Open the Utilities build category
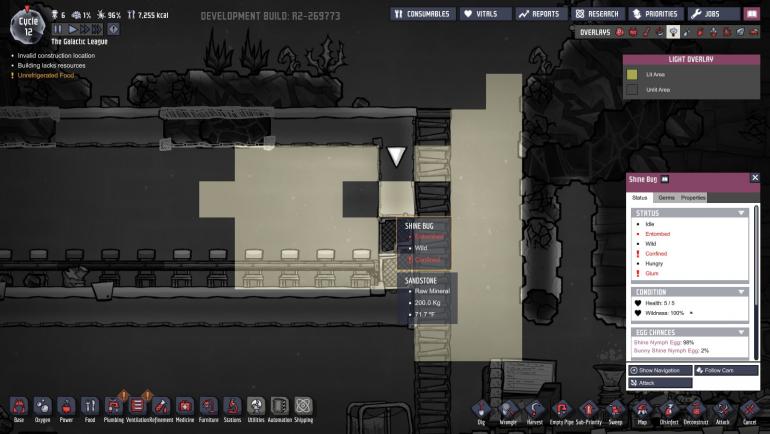Screen dimensions: 770x434 (256, 407)
